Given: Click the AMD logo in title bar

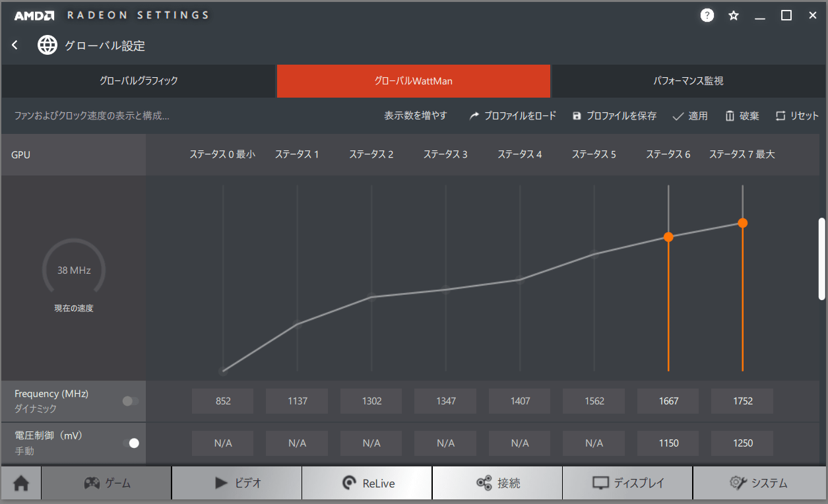Looking at the screenshot, I should click(x=34, y=16).
